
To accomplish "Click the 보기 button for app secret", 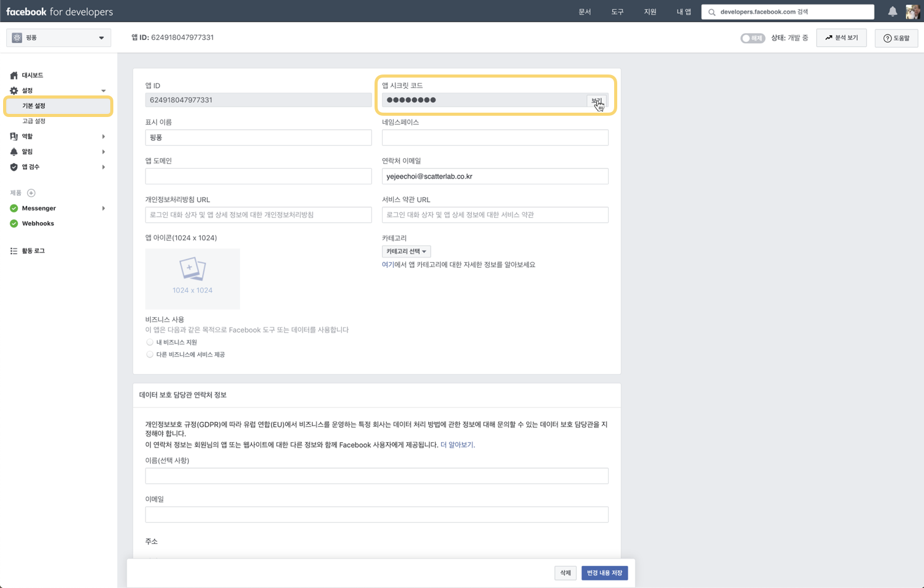I will (x=596, y=100).
